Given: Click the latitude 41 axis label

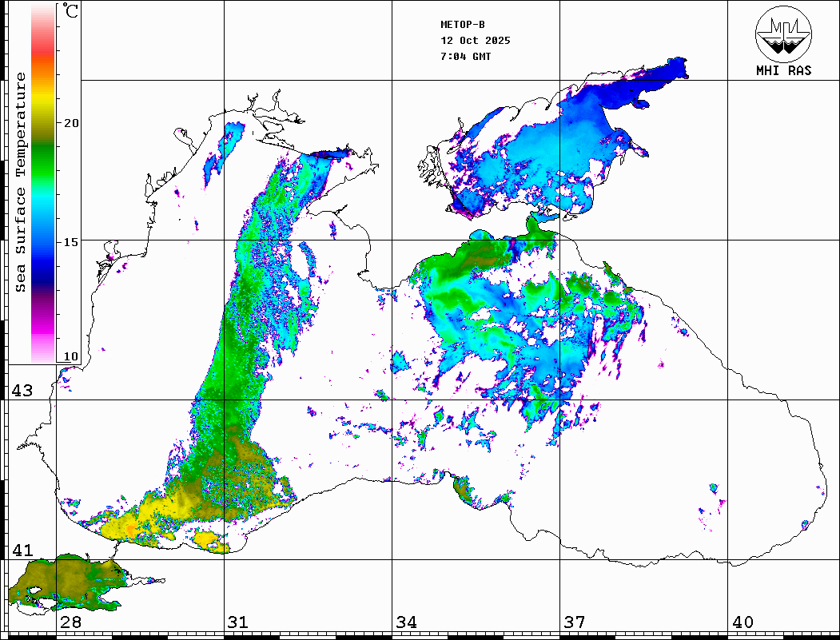Looking at the screenshot, I should coord(21,551).
